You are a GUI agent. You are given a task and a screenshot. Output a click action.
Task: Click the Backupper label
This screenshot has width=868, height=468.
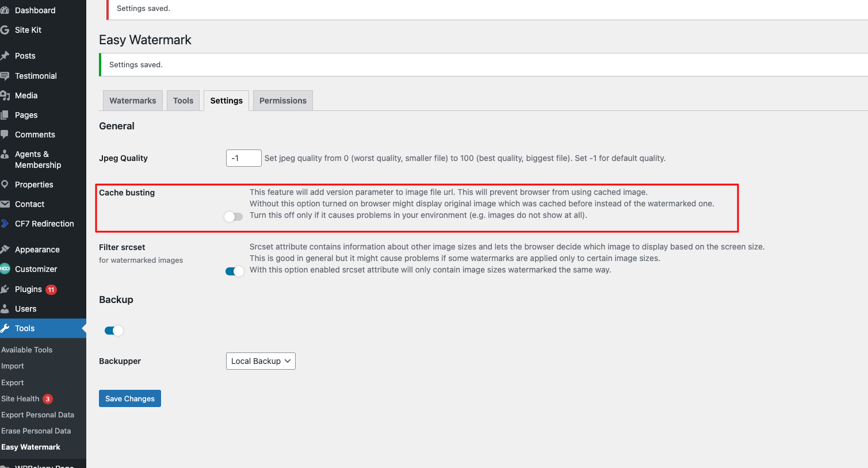tap(120, 361)
